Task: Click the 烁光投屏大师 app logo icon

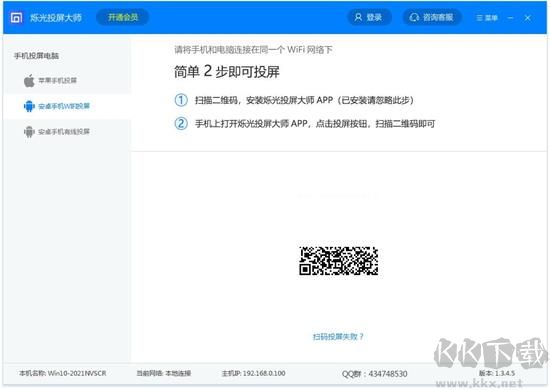Action: [x=16, y=18]
